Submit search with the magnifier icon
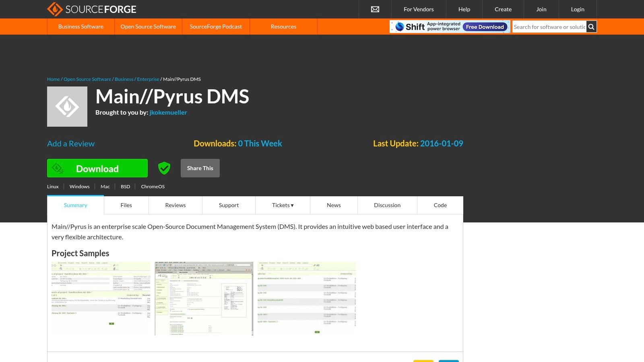The width and height of the screenshot is (644, 362). (x=591, y=27)
